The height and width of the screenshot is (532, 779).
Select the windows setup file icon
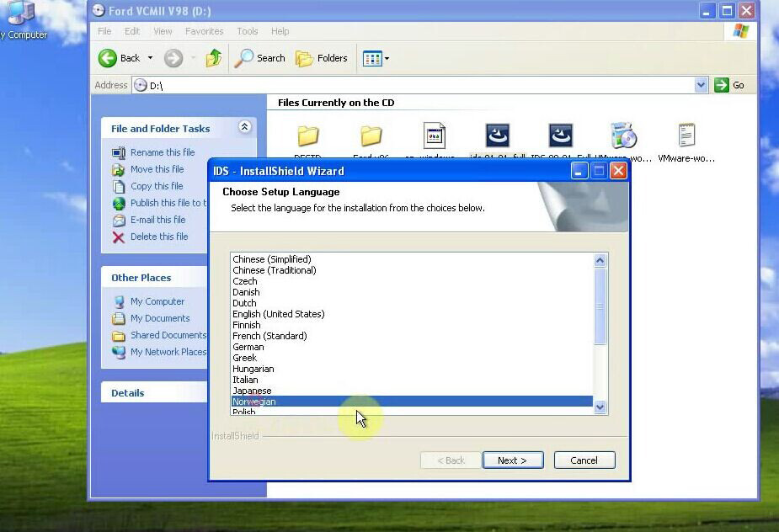tap(435, 136)
